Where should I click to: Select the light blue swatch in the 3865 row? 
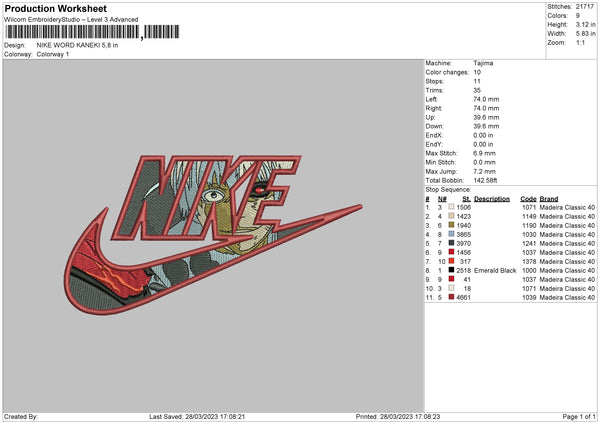pos(452,234)
